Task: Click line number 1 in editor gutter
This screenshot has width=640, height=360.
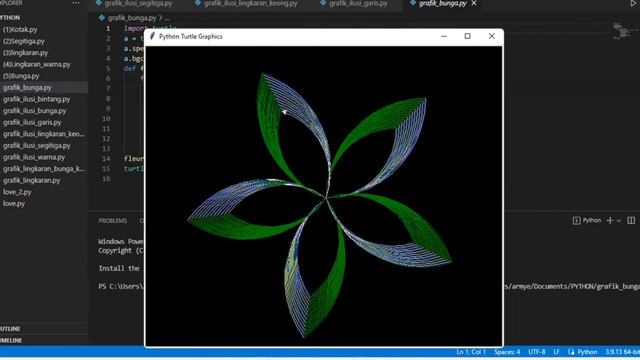Action: tap(108, 29)
